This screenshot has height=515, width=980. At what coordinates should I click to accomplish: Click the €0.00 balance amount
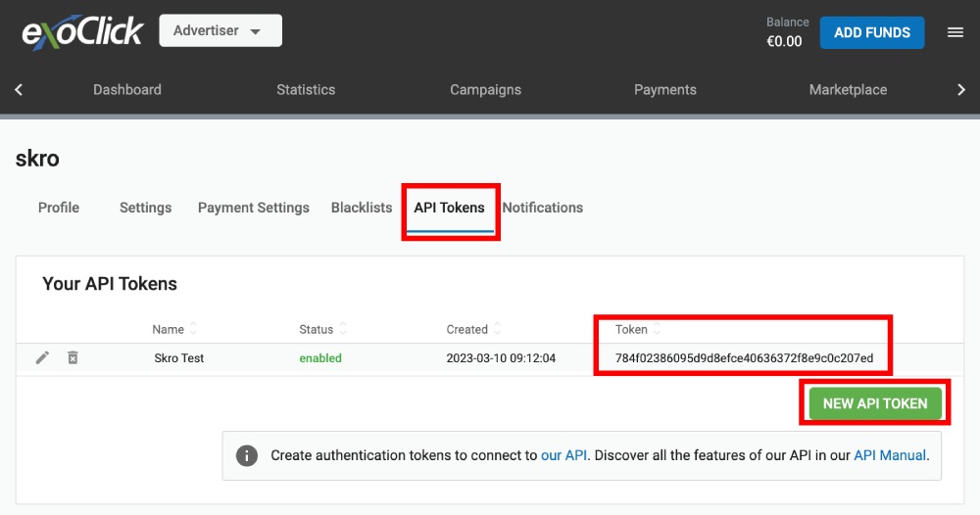[x=784, y=42]
